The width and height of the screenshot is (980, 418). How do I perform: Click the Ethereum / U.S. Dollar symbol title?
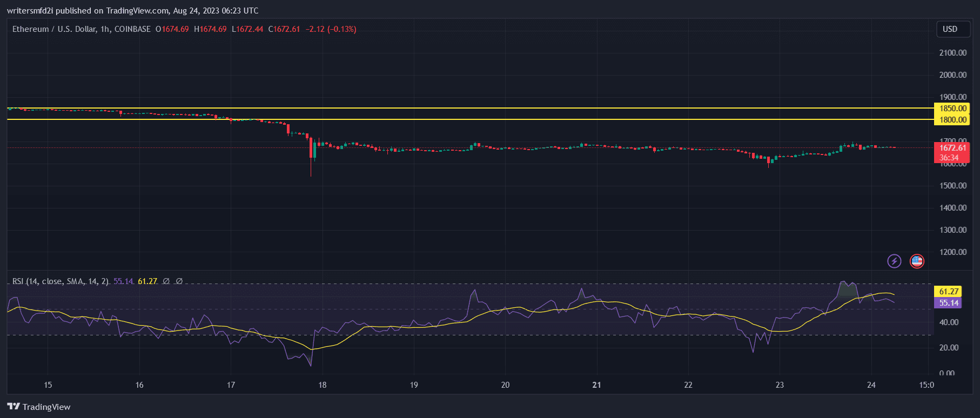coord(81,29)
